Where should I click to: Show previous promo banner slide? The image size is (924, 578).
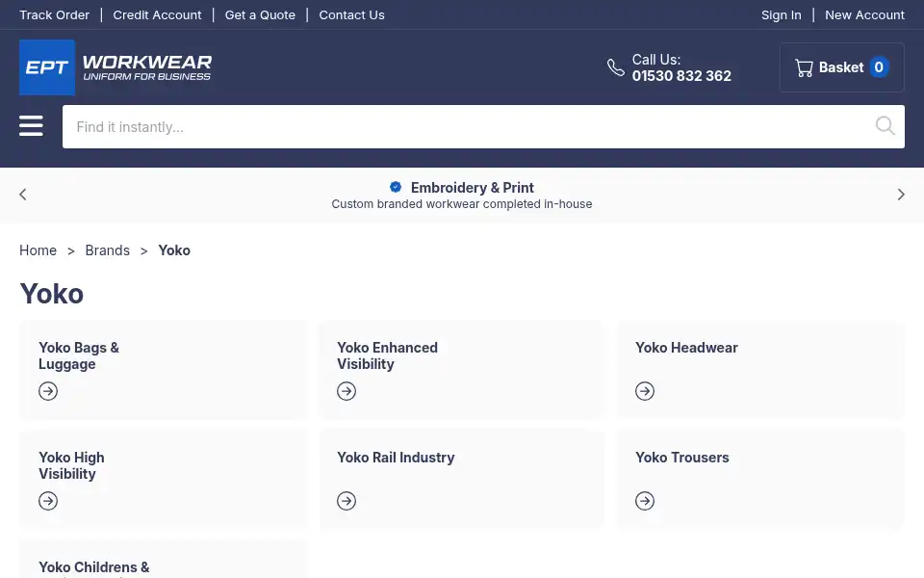pyautogui.click(x=23, y=195)
